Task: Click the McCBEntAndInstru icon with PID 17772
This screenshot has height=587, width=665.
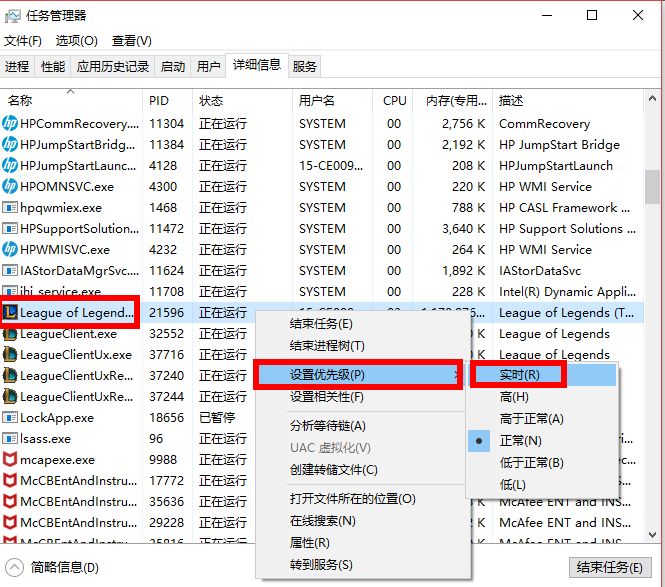Action: click(x=10, y=481)
